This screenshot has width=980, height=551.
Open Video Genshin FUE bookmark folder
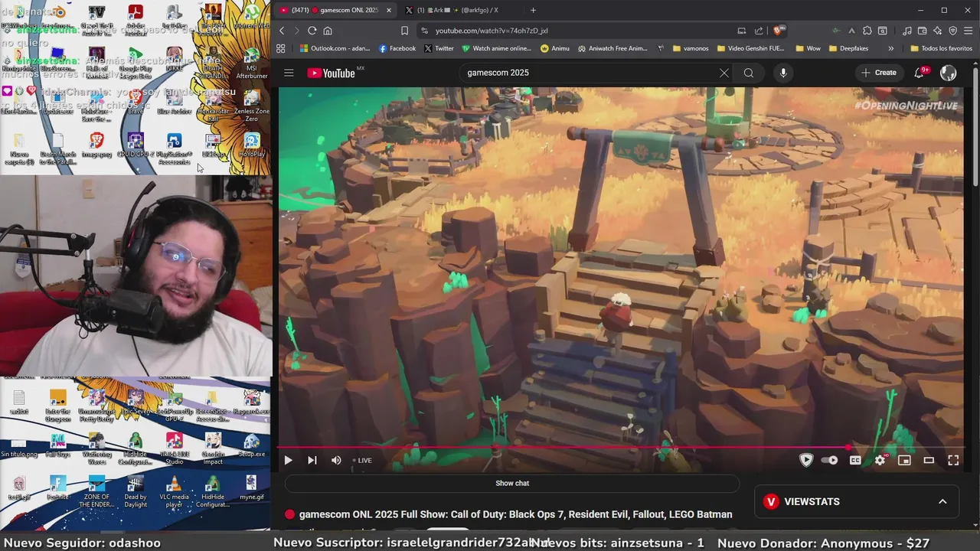(x=752, y=48)
